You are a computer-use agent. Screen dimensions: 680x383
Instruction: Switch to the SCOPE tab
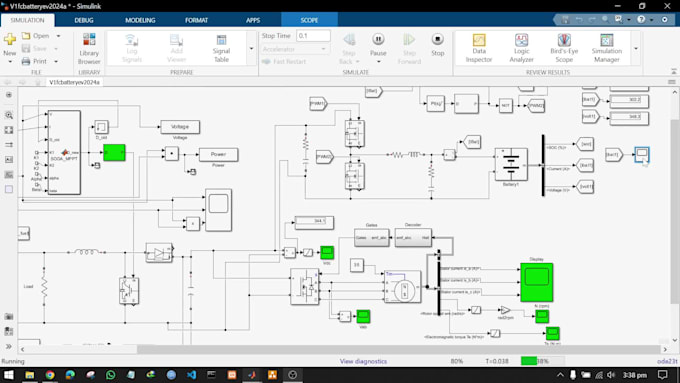pos(309,20)
